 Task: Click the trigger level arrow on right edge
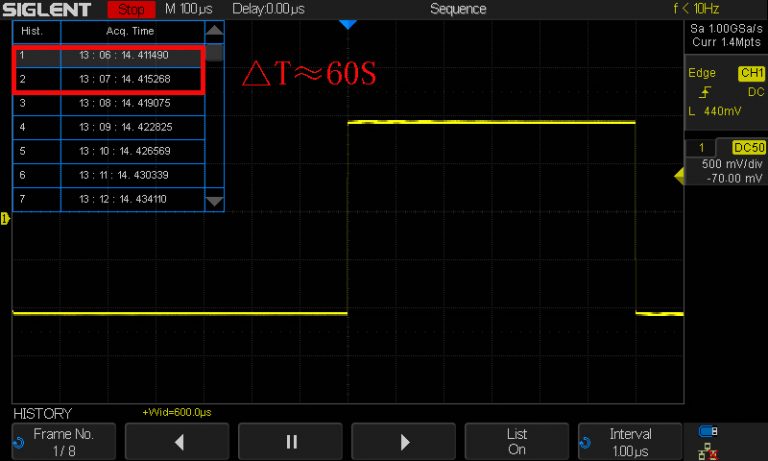click(679, 177)
